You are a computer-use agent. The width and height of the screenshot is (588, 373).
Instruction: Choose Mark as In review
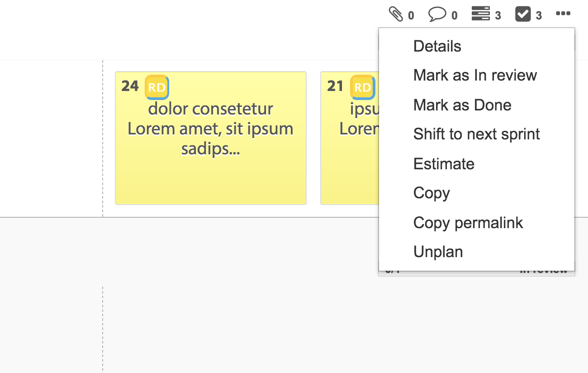pos(475,75)
